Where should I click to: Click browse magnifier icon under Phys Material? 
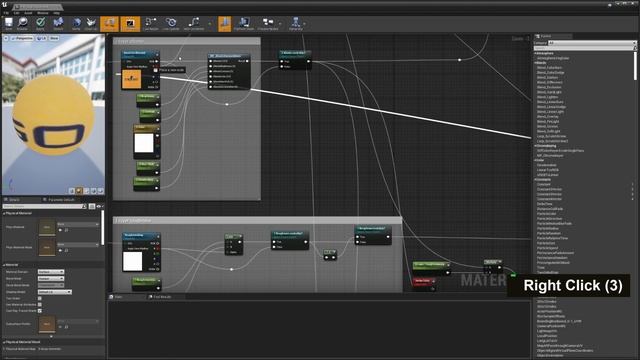coord(67,230)
